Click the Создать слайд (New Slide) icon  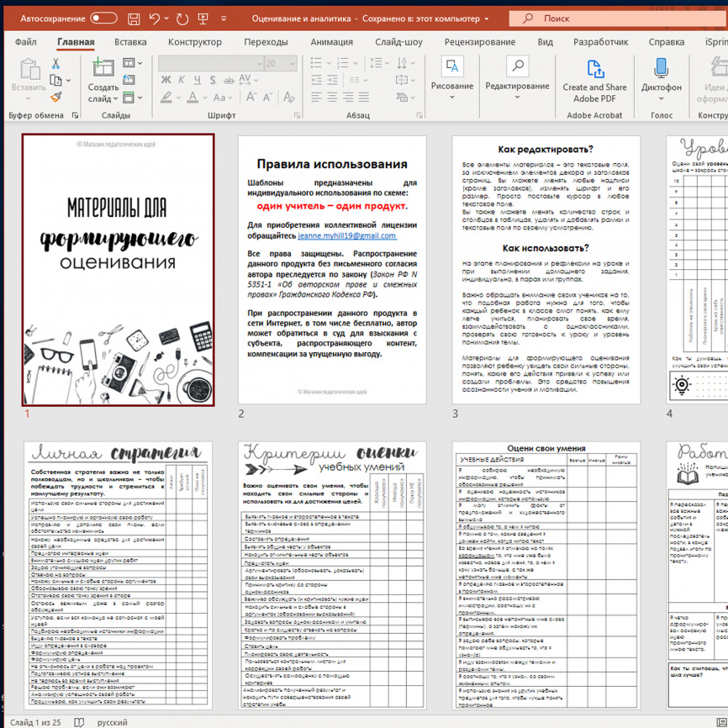(103, 67)
